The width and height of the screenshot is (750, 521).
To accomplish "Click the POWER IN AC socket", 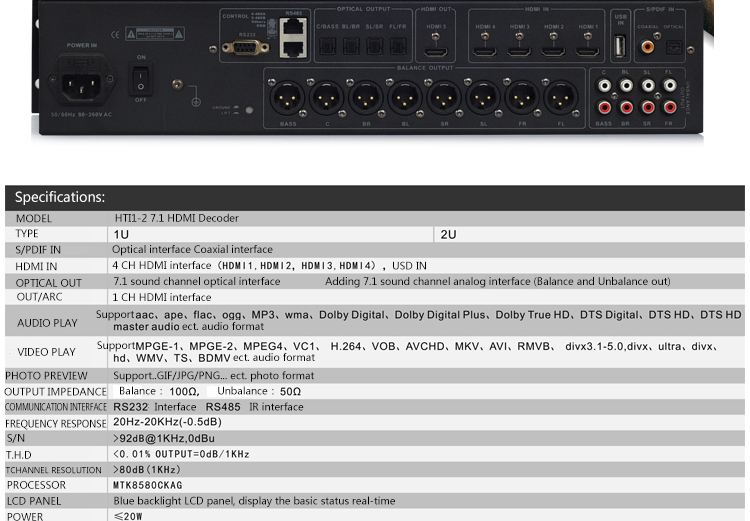I will tap(81, 86).
